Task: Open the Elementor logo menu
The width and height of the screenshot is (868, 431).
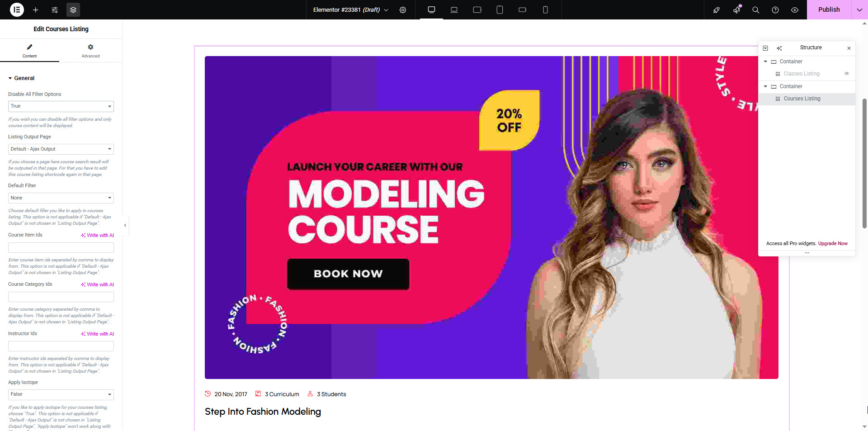Action: pos(17,9)
